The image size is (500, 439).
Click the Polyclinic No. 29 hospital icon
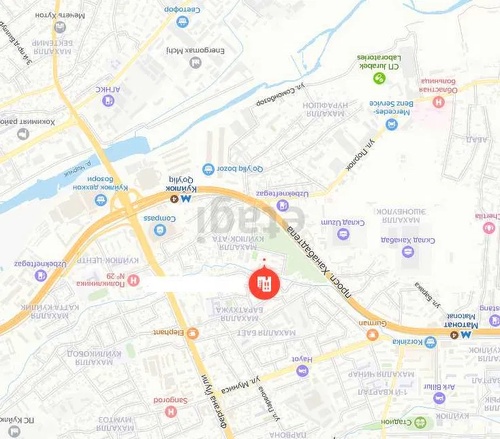click(133, 280)
